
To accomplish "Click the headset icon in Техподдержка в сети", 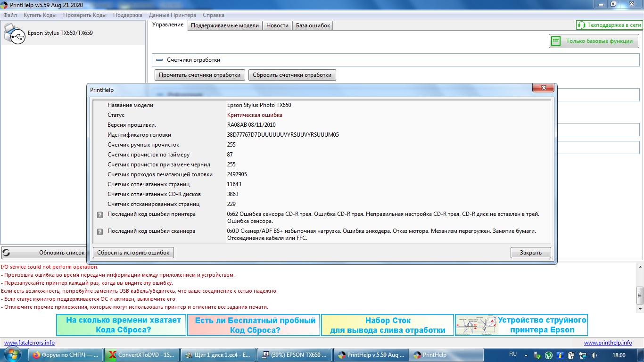I will click(582, 25).
